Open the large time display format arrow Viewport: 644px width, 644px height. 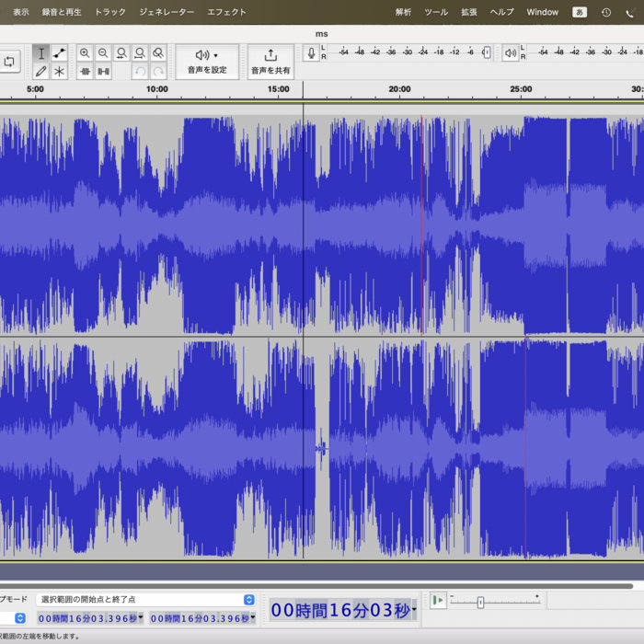[x=415, y=609]
